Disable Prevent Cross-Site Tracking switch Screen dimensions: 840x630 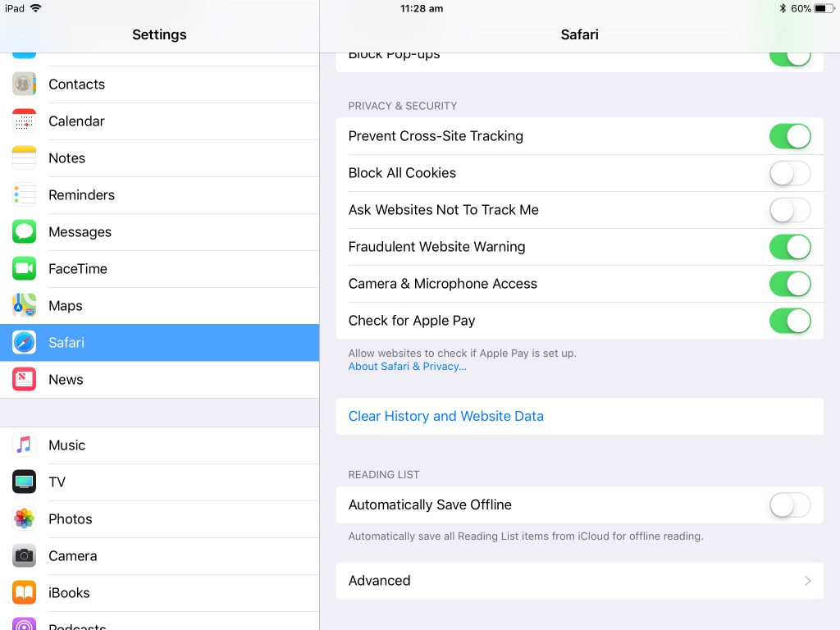pyautogui.click(x=790, y=136)
